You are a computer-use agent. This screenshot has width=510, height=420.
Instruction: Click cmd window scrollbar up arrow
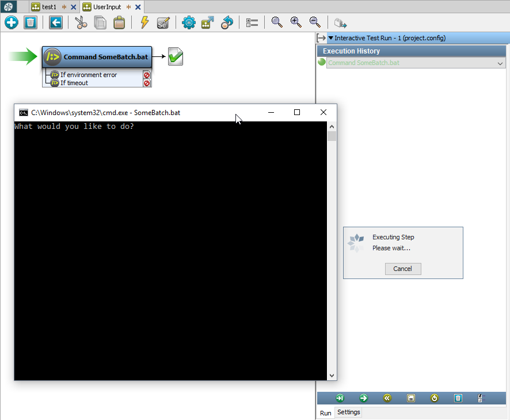click(332, 127)
